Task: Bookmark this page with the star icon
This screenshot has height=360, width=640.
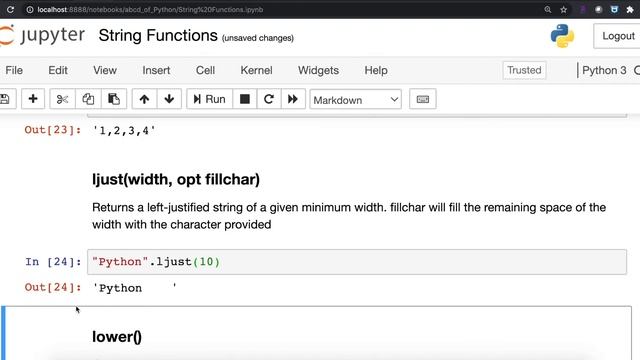Action: pyautogui.click(x=564, y=9)
